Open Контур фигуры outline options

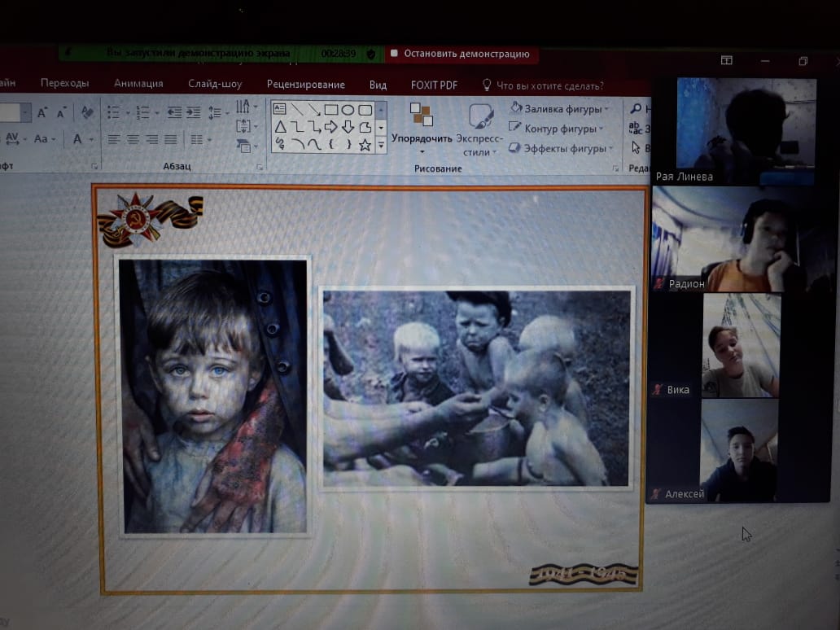click(558, 129)
